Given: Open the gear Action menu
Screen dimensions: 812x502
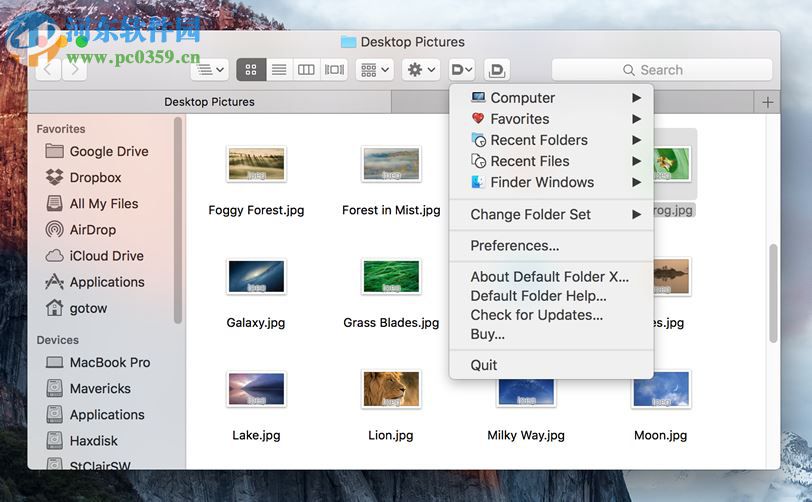Looking at the screenshot, I should tap(420, 69).
